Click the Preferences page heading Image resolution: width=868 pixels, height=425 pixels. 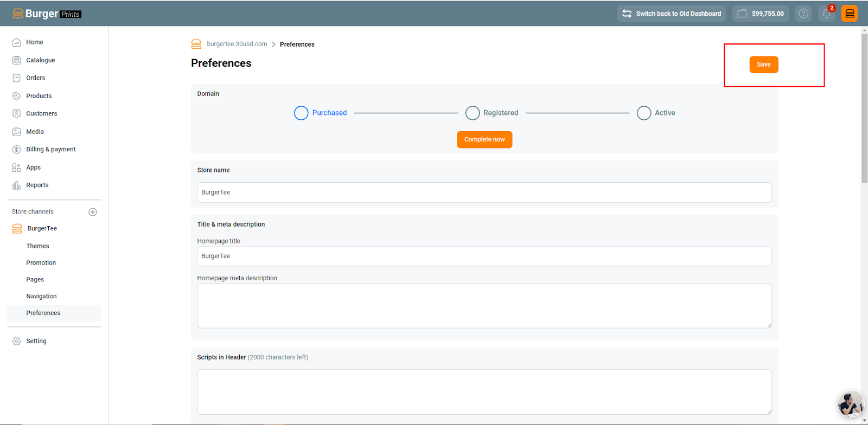(221, 63)
